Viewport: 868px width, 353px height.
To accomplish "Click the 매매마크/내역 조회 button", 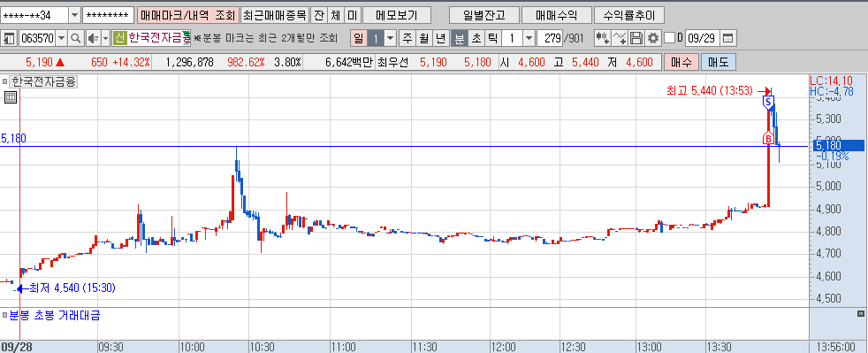I will pyautogui.click(x=188, y=15).
